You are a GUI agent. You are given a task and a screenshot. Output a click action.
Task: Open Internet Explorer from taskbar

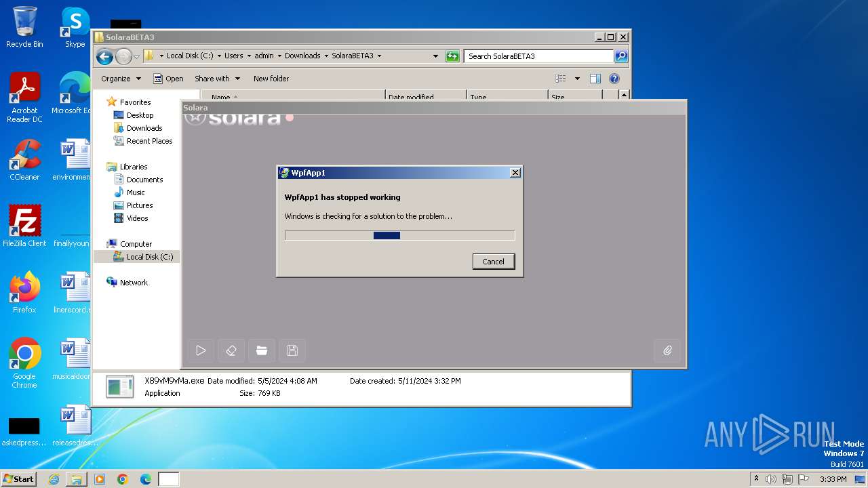click(54, 479)
